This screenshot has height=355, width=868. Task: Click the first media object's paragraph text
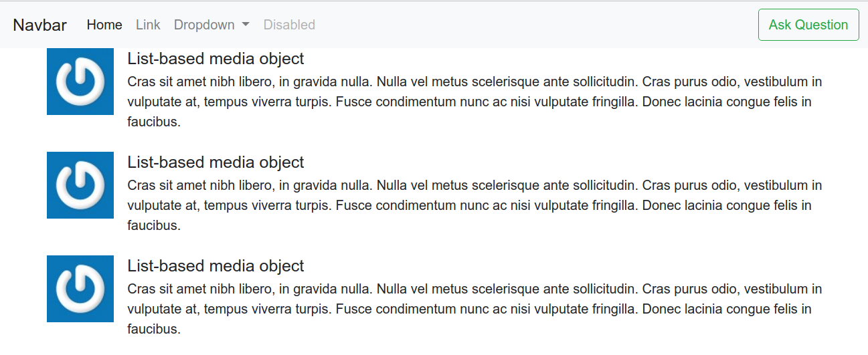(474, 102)
